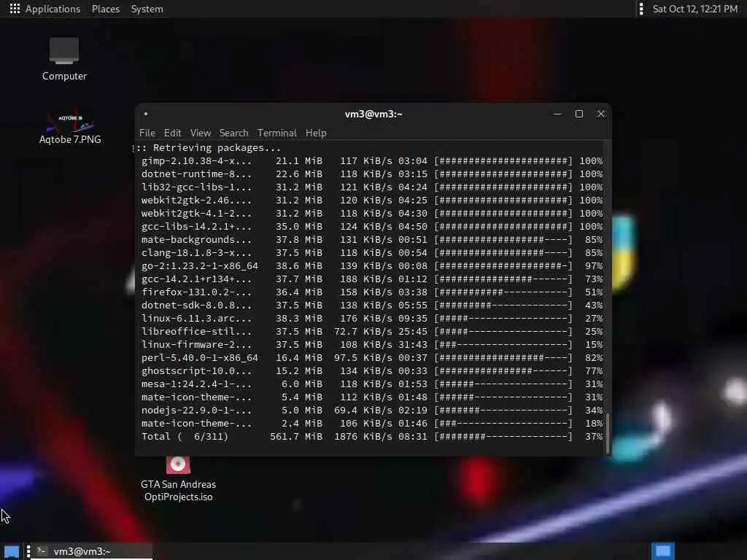This screenshot has width=747, height=560.
Task: Maximize the terminal window
Action: pyautogui.click(x=578, y=114)
